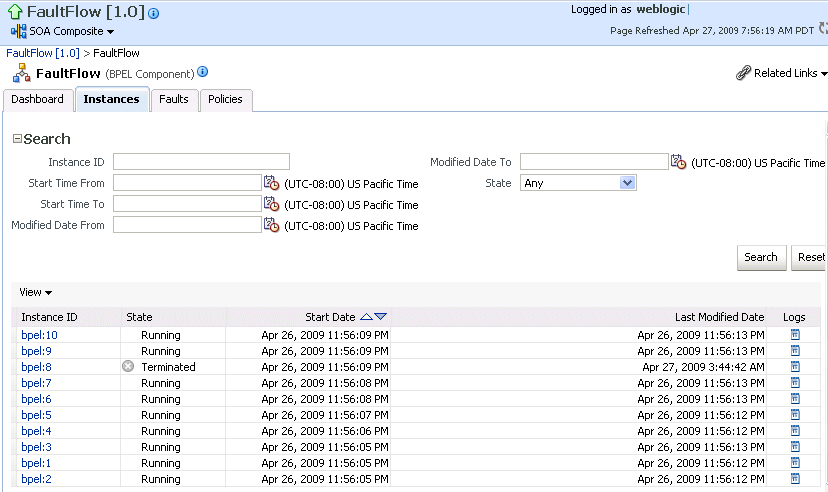Viewport: 828px width, 492px height.
Task: Open instance bpel:10
Action: pyautogui.click(x=40, y=335)
